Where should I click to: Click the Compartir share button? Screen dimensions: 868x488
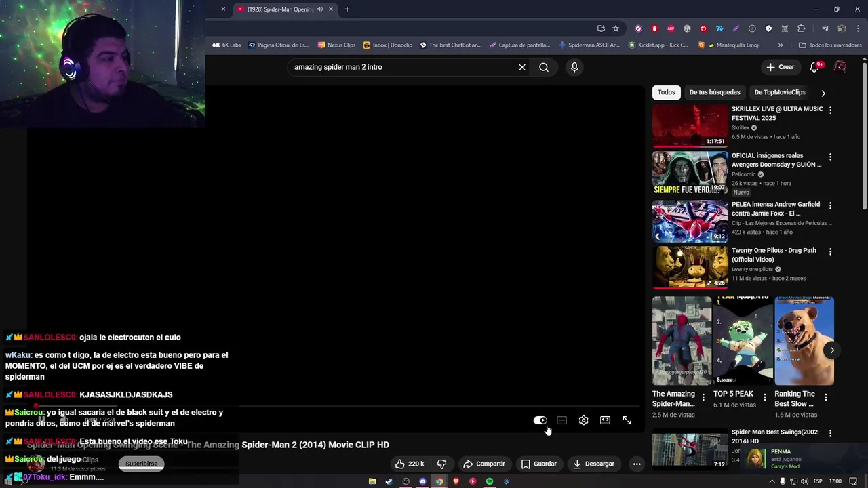click(484, 464)
